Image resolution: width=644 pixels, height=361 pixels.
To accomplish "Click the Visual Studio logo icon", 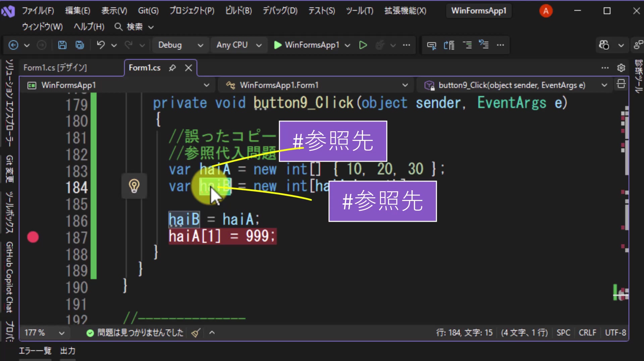I will pyautogui.click(x=8, y=11).
